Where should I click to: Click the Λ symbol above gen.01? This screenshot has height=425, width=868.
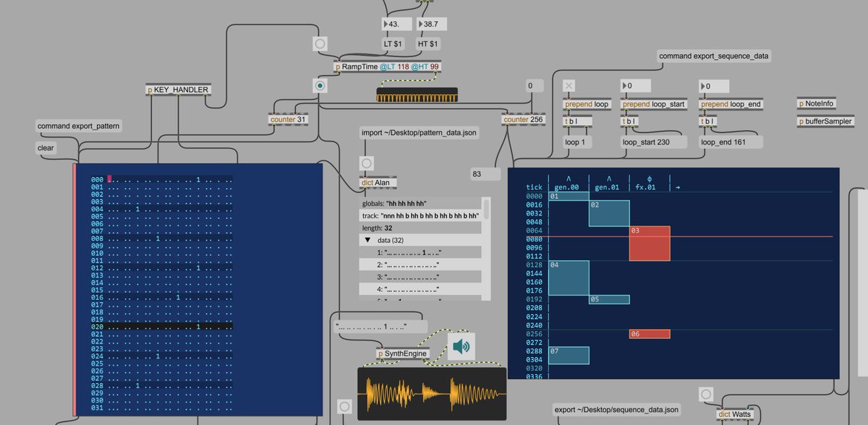coord(609,179)
